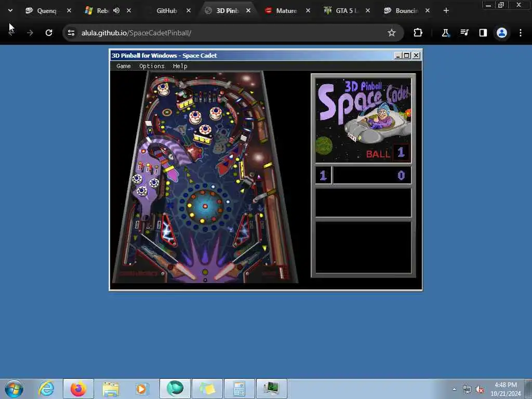
Task: Open the media control icon
Action: coord(464,33)
